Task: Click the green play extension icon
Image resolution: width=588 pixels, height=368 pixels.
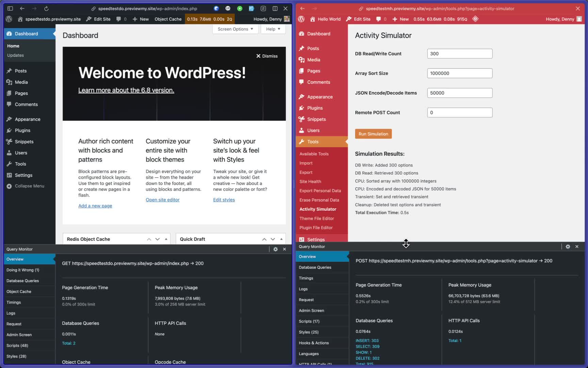Action: (240, 9)
